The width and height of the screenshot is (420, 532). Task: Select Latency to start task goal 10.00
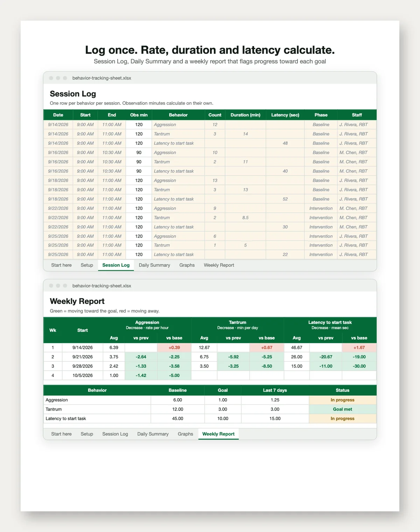coord(223,419)
